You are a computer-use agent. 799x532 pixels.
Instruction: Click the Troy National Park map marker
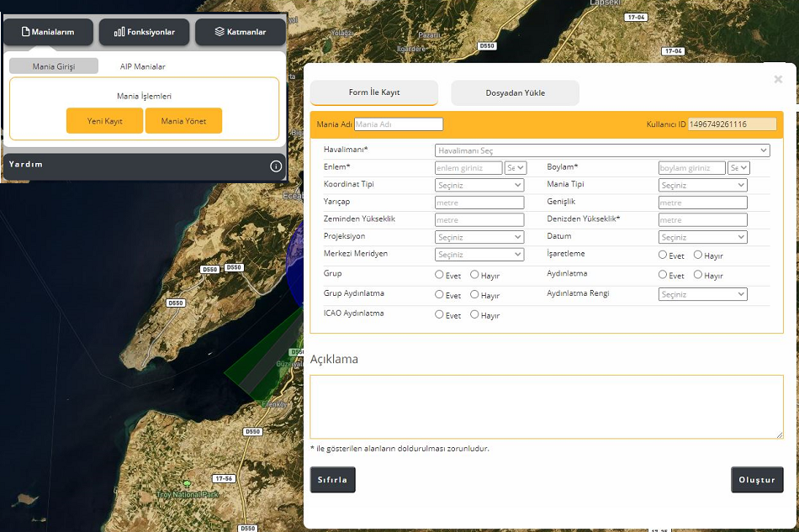point(187,484)
